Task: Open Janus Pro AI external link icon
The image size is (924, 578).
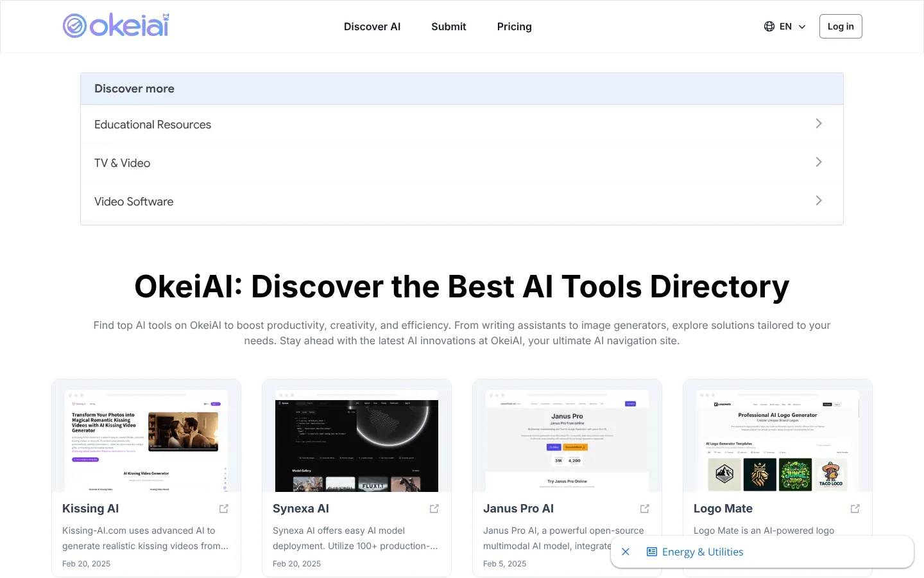Action: click(x=645, y=509)
